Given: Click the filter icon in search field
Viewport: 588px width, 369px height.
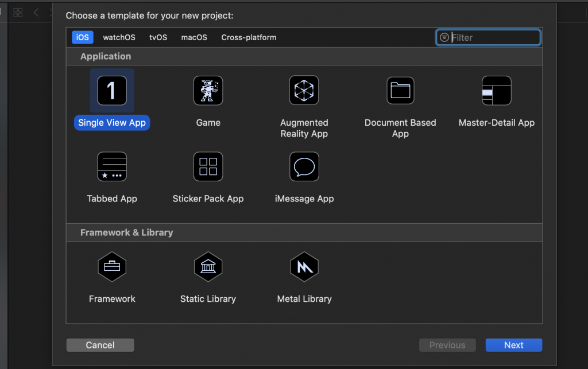Looking at the screenshot, I should click(444, 37).
